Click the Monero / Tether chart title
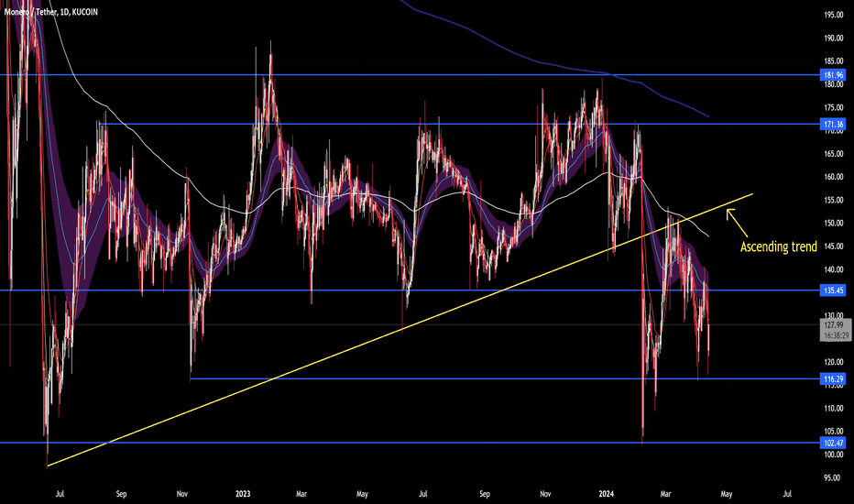 pyautogui.click(x=51, y=11)
